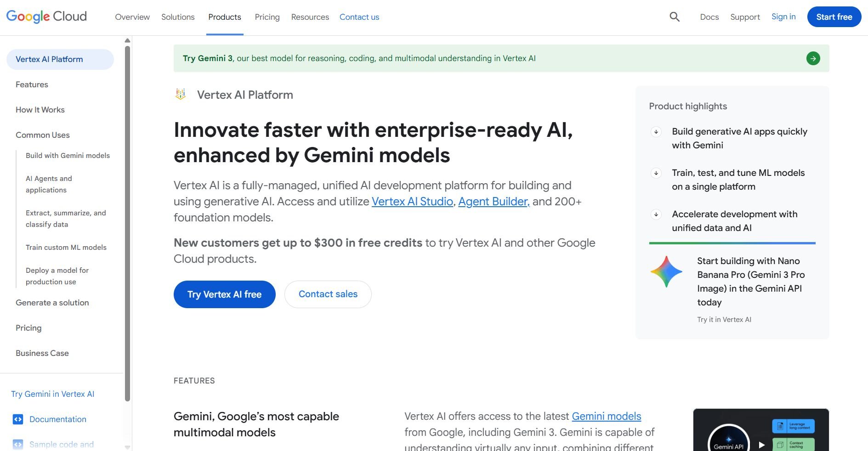
Task: Click the search magnifier icon
Action: coord(674,17)
